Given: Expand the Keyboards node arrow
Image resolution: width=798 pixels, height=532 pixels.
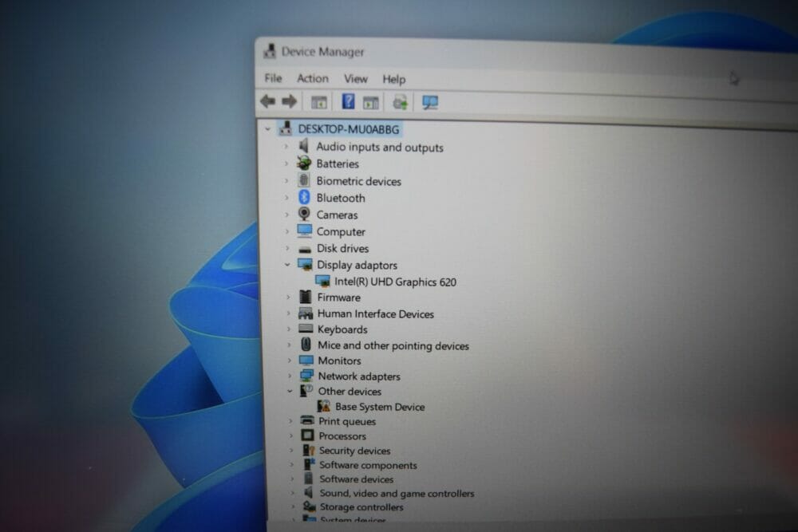Looking at the screenshot, I should coord(289,329).
